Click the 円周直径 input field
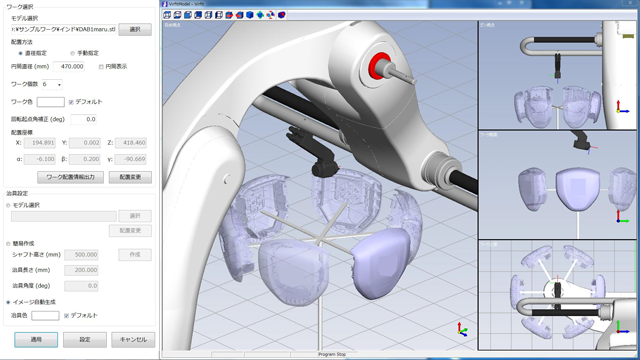 click(69, 67)
